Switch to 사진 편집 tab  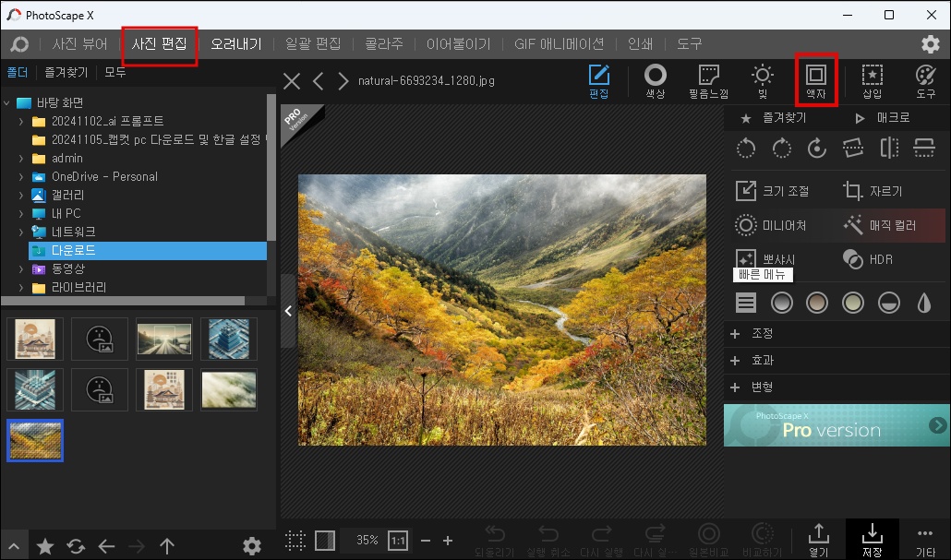point(160,43)
